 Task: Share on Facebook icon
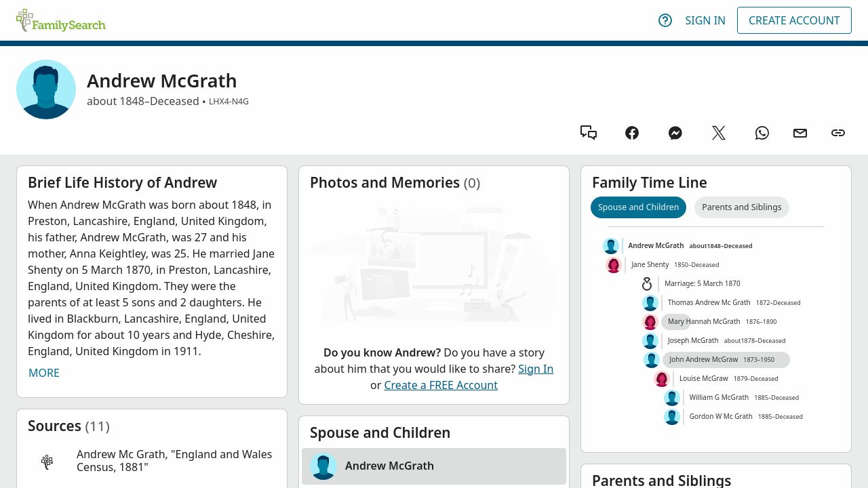(x=632, y=133)
